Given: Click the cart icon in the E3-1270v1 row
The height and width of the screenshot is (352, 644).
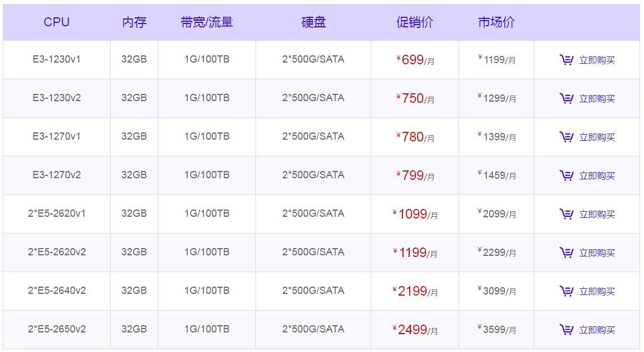Looking at the screenshot, I should pos(567,136).
